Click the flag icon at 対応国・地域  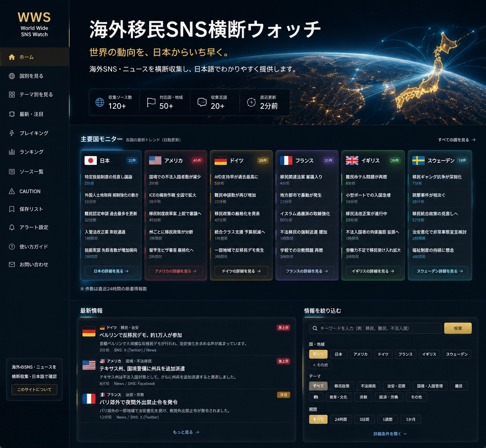coord(151,102)
